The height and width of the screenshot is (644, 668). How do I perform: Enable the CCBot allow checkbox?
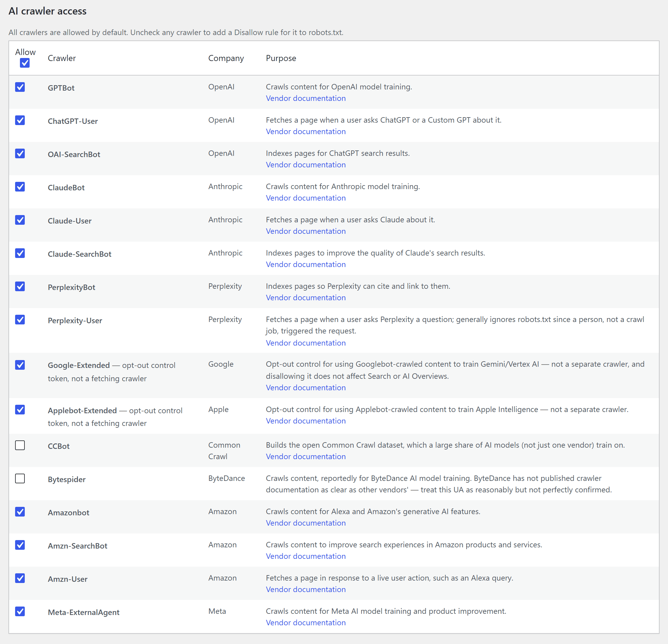coord(20,445)
